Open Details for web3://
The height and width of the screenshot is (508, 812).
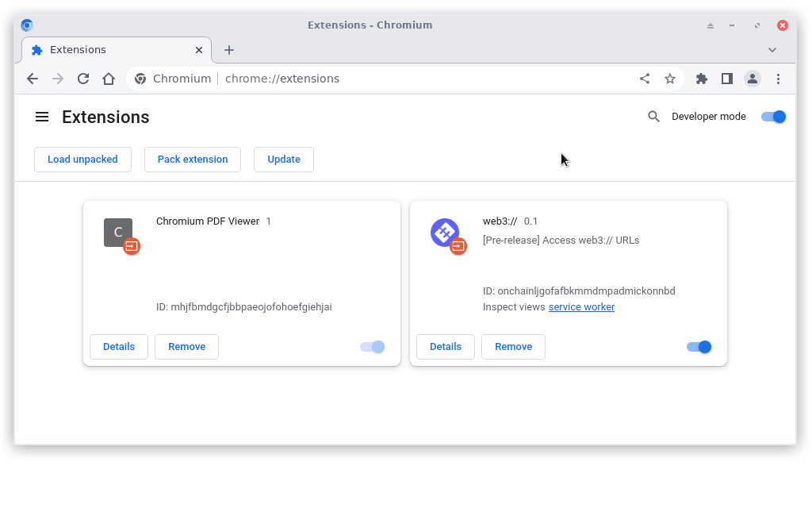coord(446,347)
